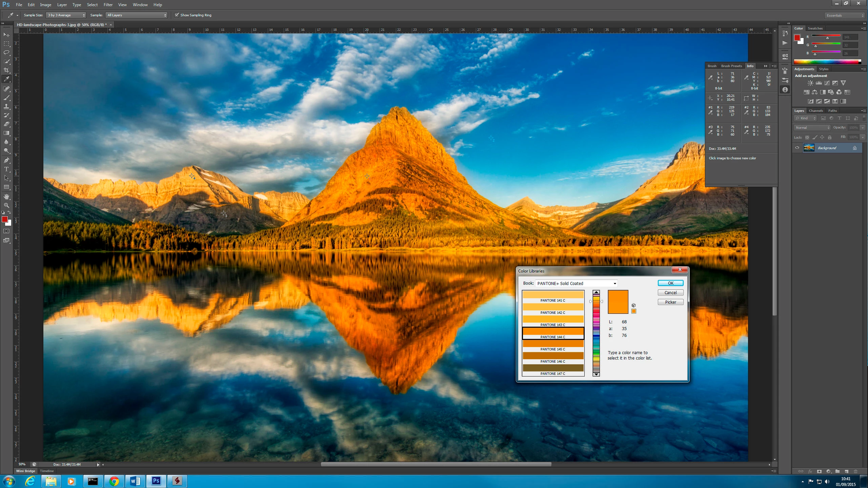Viewport: 868px width, 488px height.
Task: Open Google Chrome from the taskbar
Action: [x=114, y=481]
